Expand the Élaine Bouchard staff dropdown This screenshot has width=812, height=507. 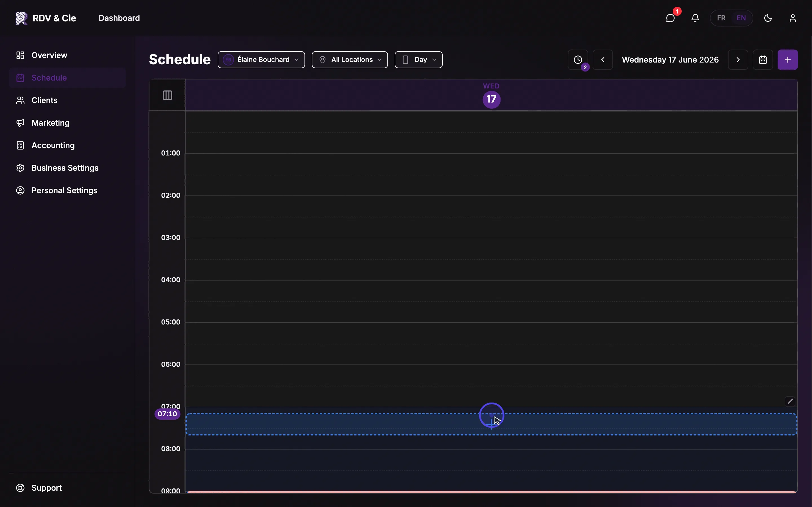(261, 60)
